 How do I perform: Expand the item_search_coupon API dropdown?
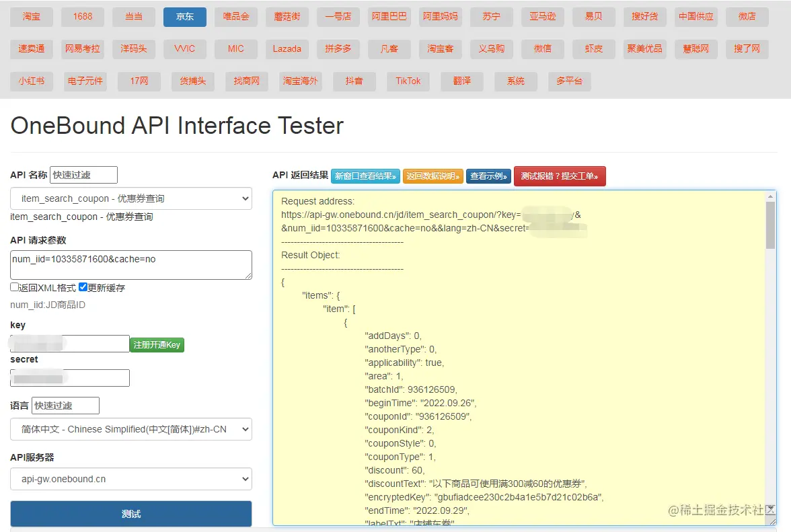pos(131,198)
